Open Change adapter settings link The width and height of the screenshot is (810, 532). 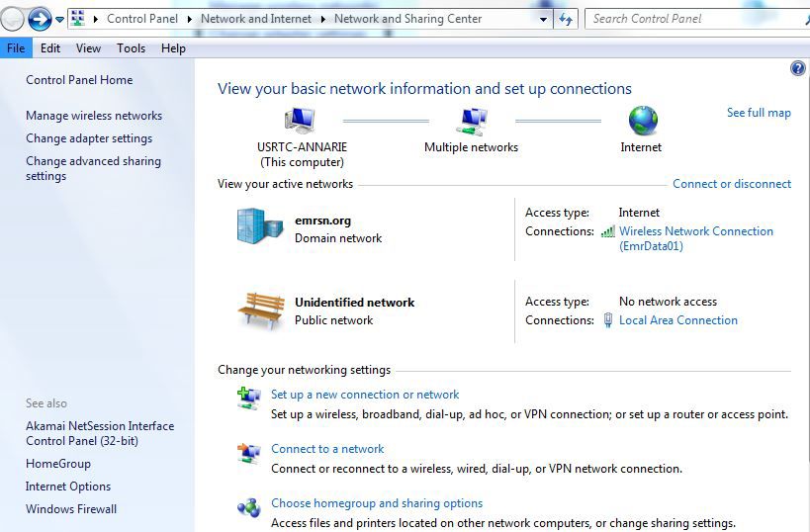(89, 138)
